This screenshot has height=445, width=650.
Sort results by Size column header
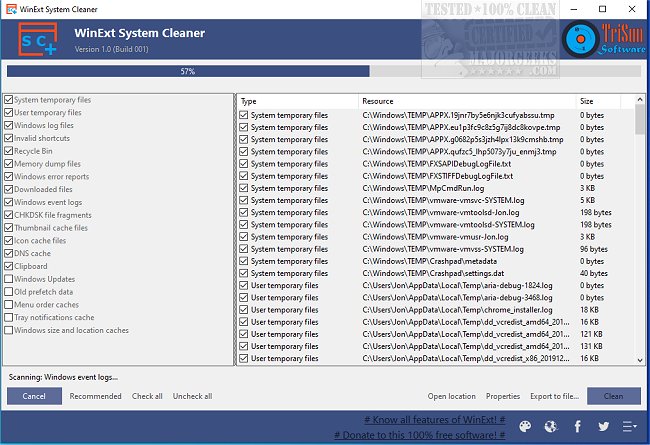[x=598, y=101]
